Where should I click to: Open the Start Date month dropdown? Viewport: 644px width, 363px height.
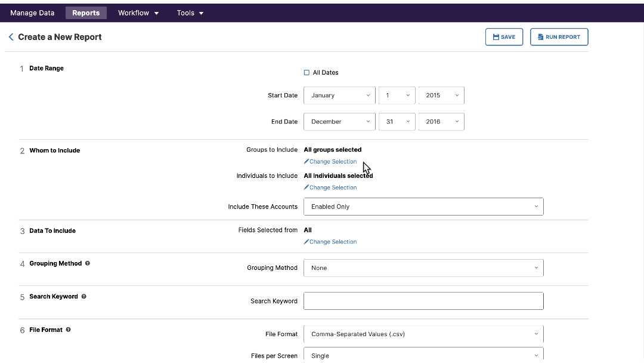click(339, 96)
